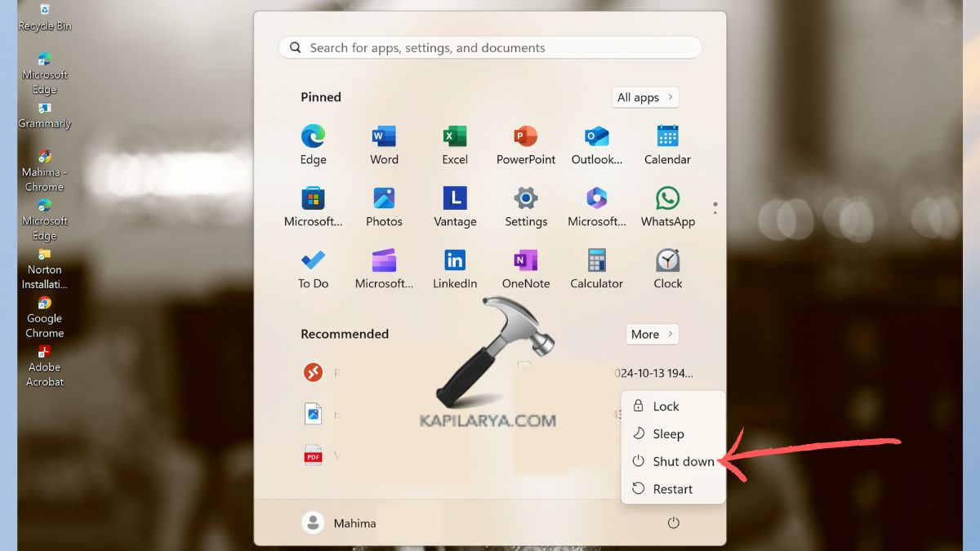Screen dimensions: 980x551
Task: Select the Adobe Acrobat desktop shortcut
Action: (x=45, y=366)
